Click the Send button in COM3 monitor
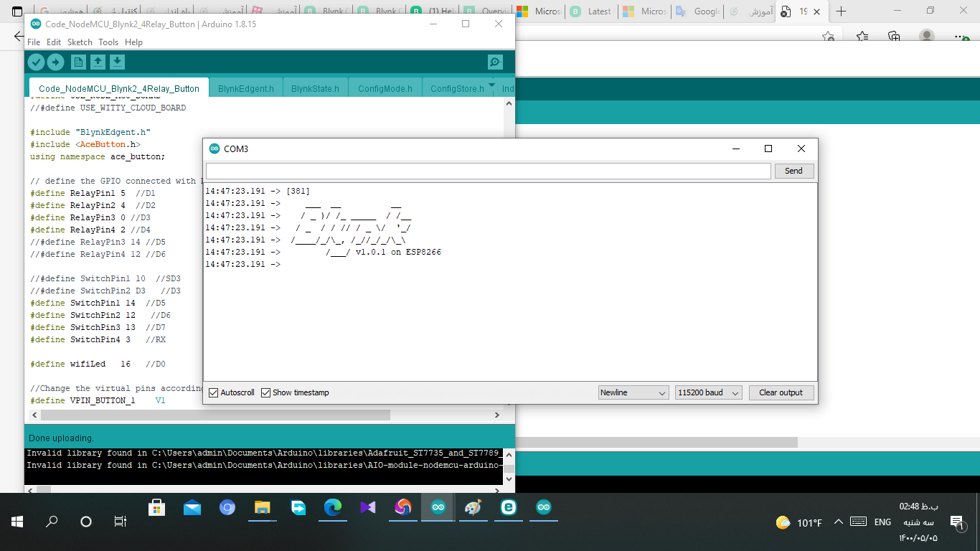Viewport: 980px width, 551px height. 793,171
